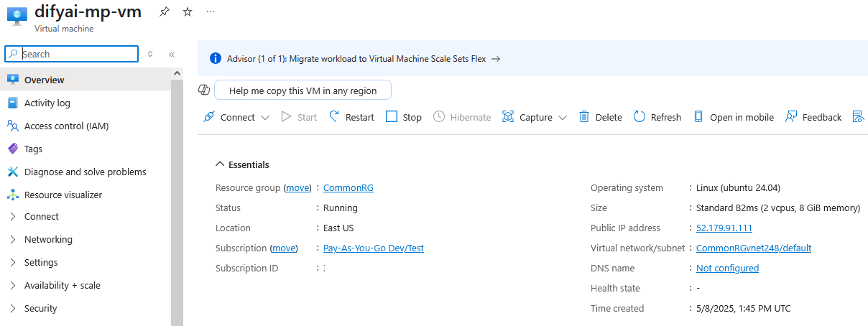Open the Advisor migrate workload recommendation
This screenshot has height=326, width=868.
pos(364,59)
